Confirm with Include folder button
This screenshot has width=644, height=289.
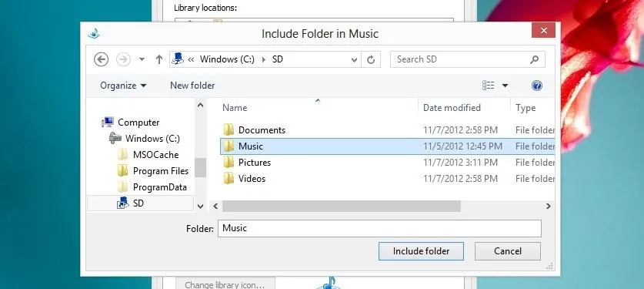pos(421,251)
